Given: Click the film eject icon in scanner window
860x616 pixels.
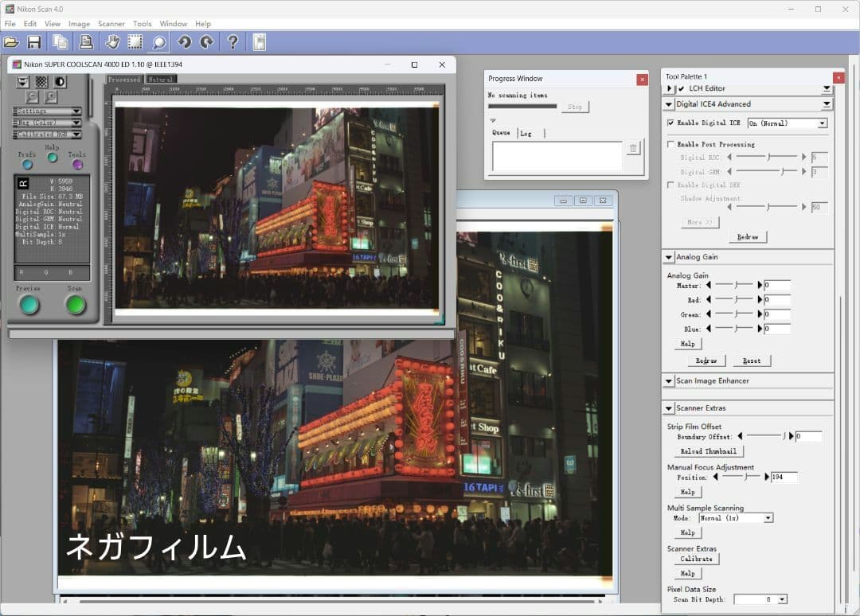Looking at the screenshot, I should tap(22, 83).
